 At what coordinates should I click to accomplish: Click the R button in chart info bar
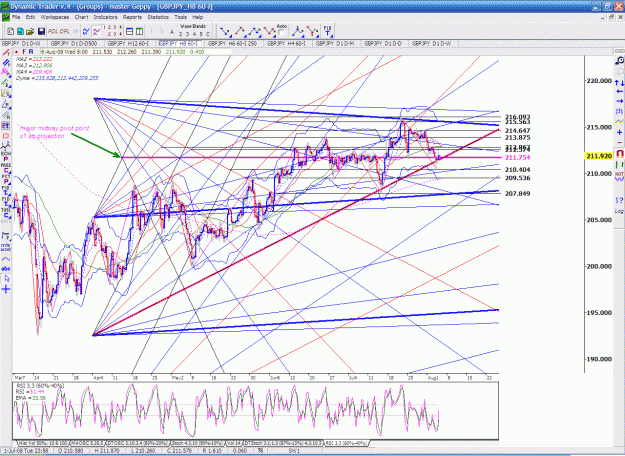(x=31, y=52)
